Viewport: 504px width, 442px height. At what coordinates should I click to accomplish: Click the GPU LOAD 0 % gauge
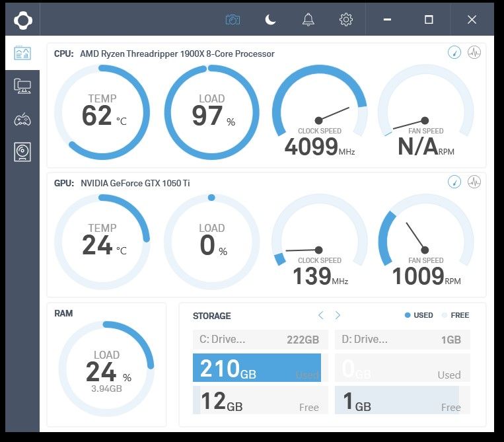pyautogui.click(x=211, y=242)
